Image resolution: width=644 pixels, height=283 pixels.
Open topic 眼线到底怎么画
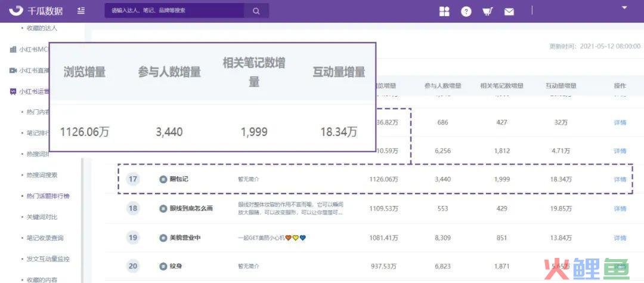(191, 208)
